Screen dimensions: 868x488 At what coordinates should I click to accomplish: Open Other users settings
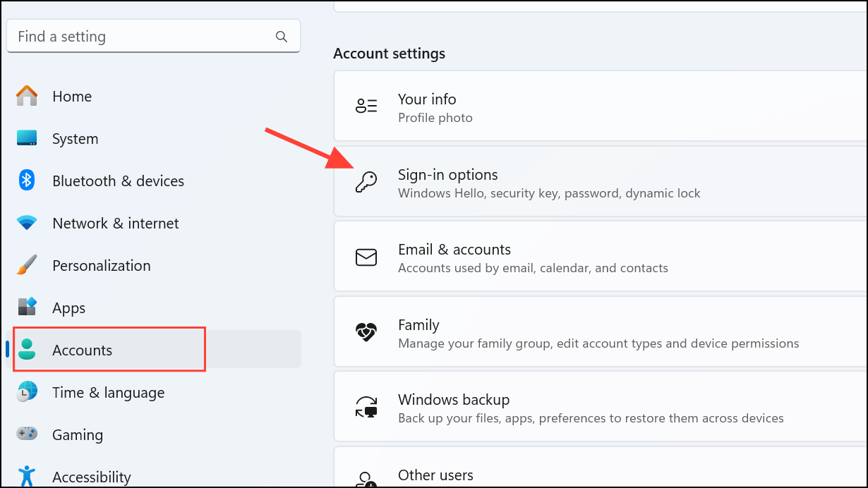tap(435, 475)
